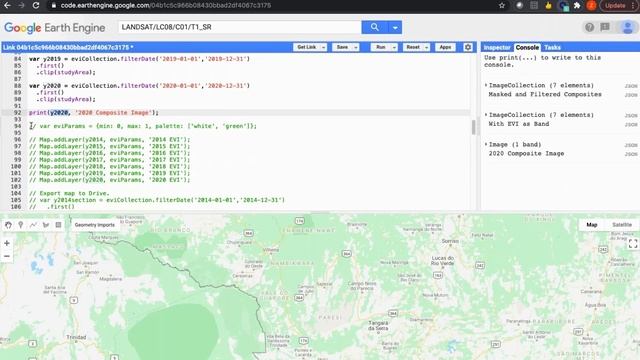Select the add marker point tool

click(x=20, y=225)
